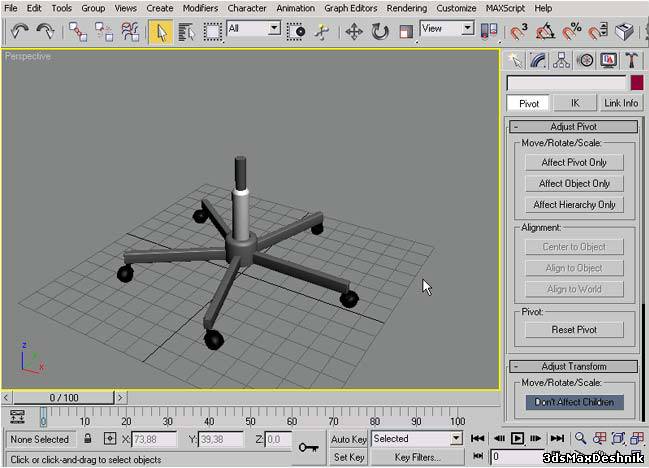Toggle the Selection Lock padlock icon
649x468 pixels.
[87, 439]
